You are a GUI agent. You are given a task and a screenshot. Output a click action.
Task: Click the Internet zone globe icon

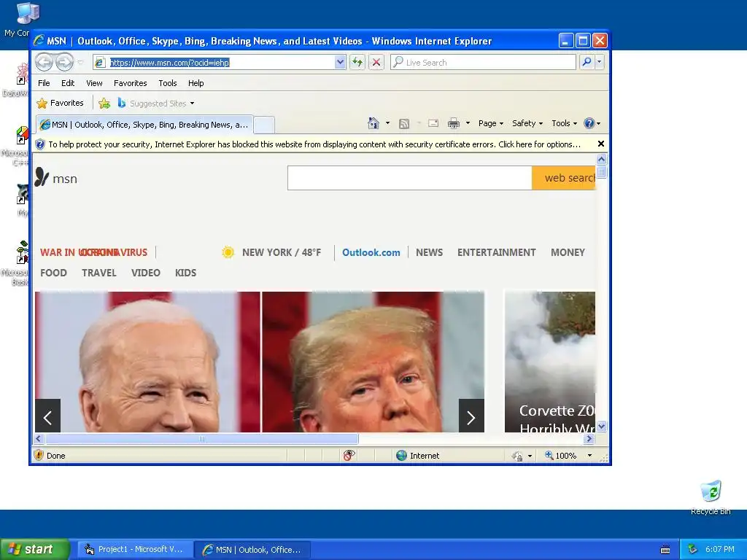pos(402,455)
